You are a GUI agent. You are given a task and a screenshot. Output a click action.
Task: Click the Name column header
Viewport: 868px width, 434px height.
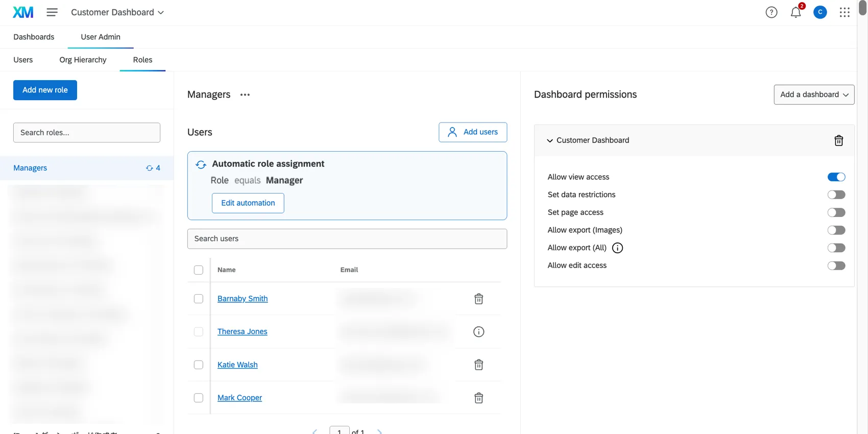(x=227, y=270)
